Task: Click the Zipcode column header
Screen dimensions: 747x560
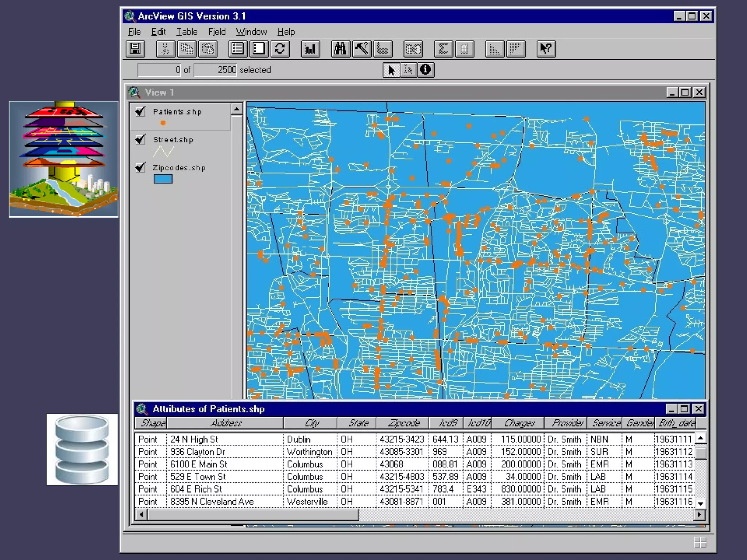Action: click(403, 423)
